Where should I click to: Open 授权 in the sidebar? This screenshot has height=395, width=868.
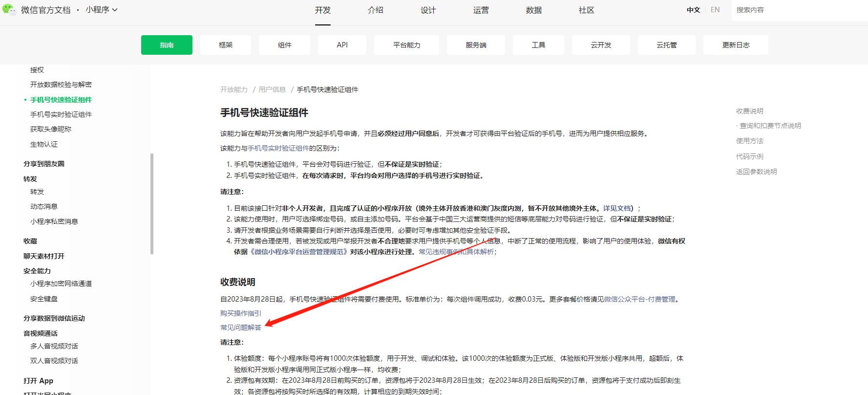pos(37,70)
